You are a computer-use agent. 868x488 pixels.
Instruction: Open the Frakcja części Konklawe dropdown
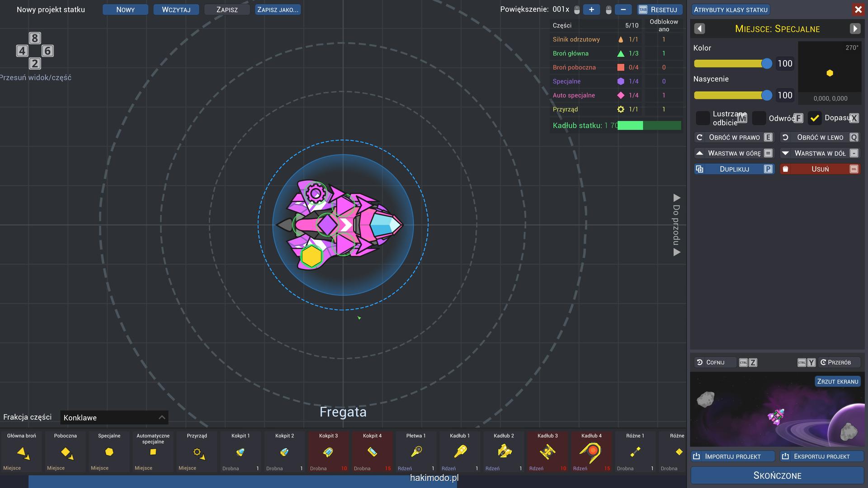[114, 418]
